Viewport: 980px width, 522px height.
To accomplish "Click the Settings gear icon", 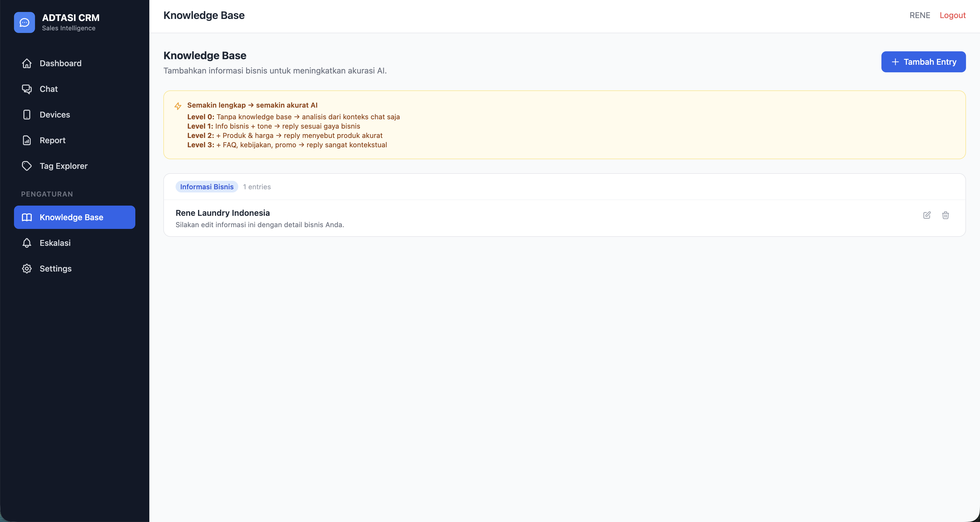I will pyautogui.click(x=27, y=268).
